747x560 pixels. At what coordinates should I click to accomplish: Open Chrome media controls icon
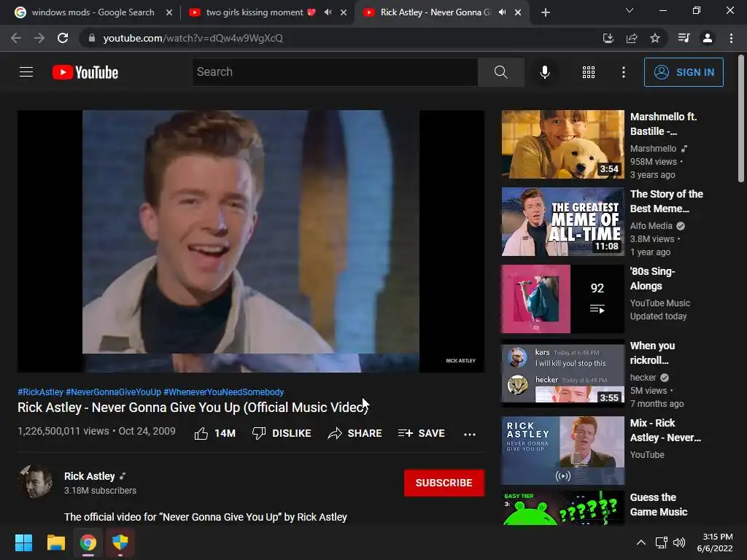tap(684, 38)
